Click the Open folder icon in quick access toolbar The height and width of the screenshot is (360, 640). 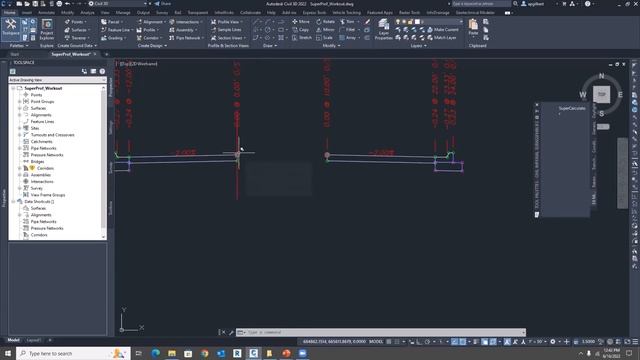tap(27, 4)
